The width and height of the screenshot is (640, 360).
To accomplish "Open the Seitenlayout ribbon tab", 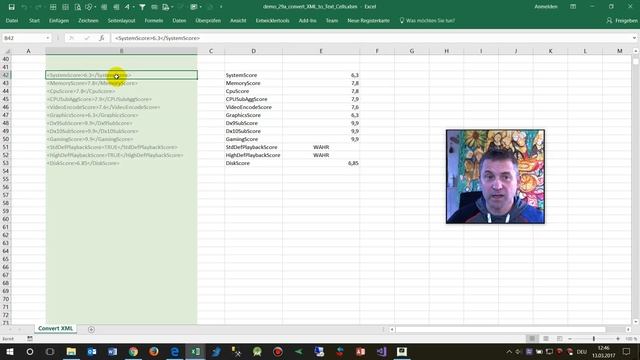I will 121,20.
